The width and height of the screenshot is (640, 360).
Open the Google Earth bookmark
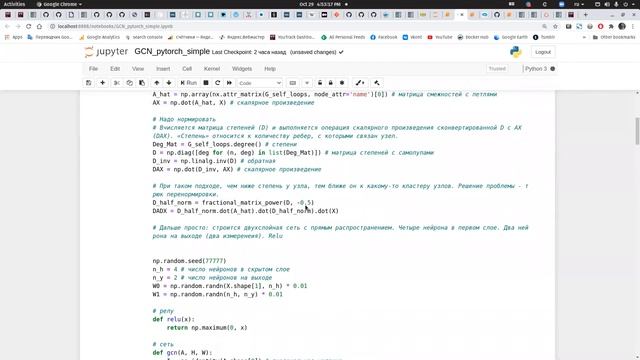tap(511, 37)
